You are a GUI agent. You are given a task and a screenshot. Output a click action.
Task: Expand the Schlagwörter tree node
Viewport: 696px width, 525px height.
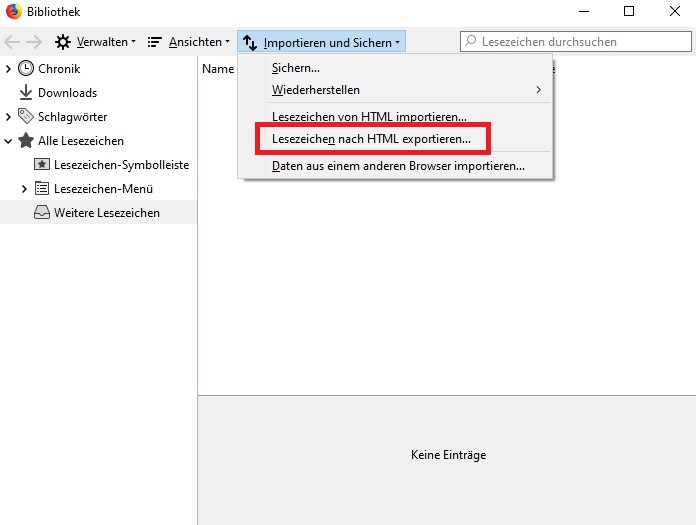click(x=9, y=117)
